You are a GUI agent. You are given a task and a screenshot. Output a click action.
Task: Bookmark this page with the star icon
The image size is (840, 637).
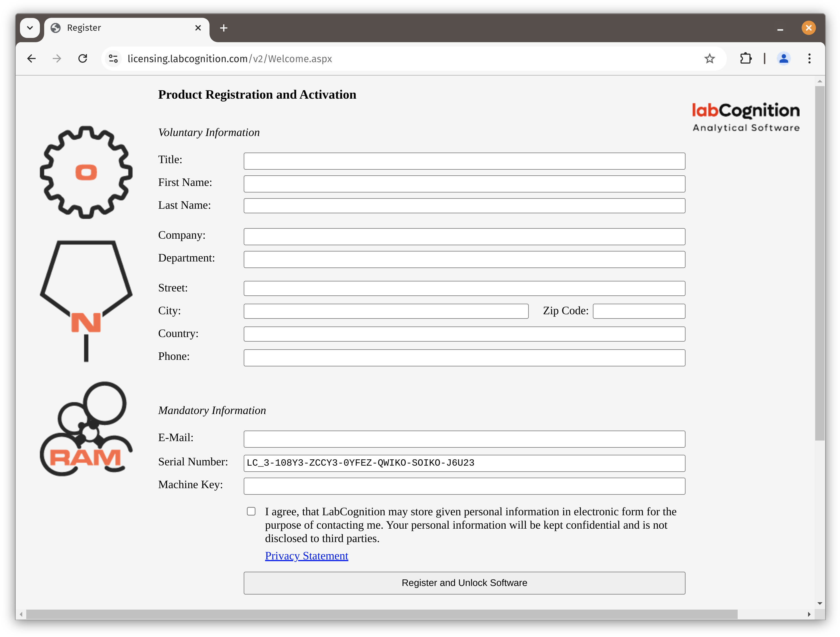[709, 58]
